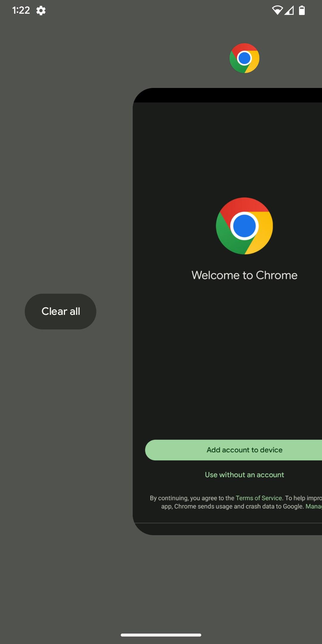This screenshot has height=644, width=322.
Task: Choose Use without an account
Action: coord(244,475)
